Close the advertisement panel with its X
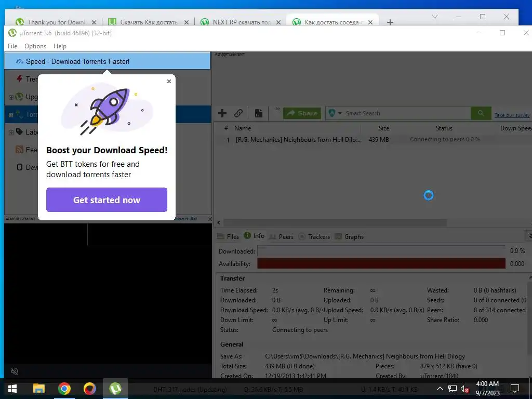Image resolution: width=532 pixels, height=399 pixels. pyautogui.click(x=210, y=219)
